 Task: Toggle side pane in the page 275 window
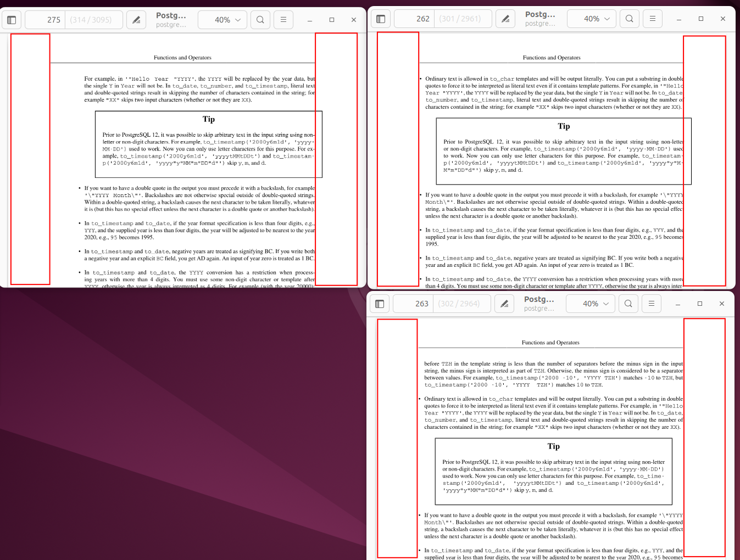coord(12,20)
